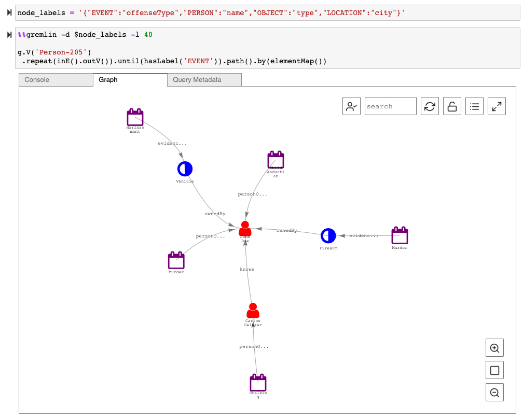Click the zoom out magnifier button
Viewport: 523px width, 420px height.
point(494,393)
